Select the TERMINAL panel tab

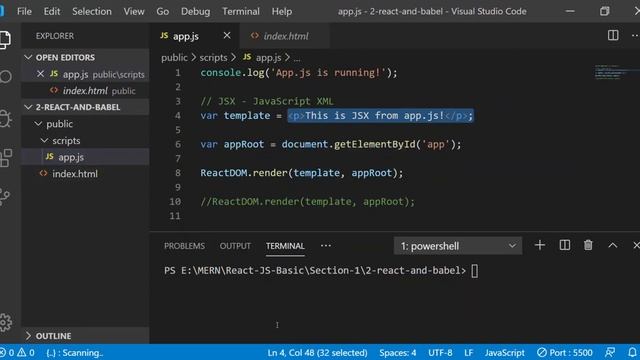[285, 246]
